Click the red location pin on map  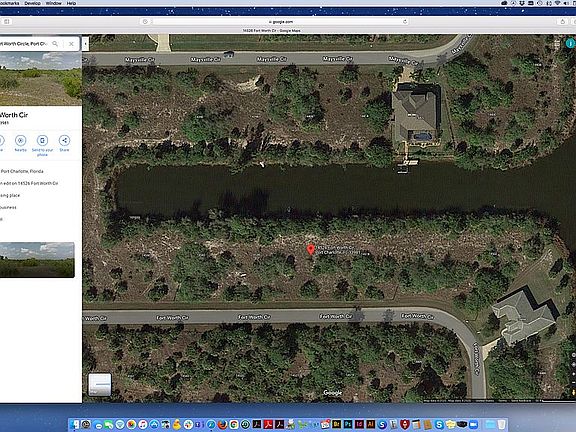tap(311, 249)
